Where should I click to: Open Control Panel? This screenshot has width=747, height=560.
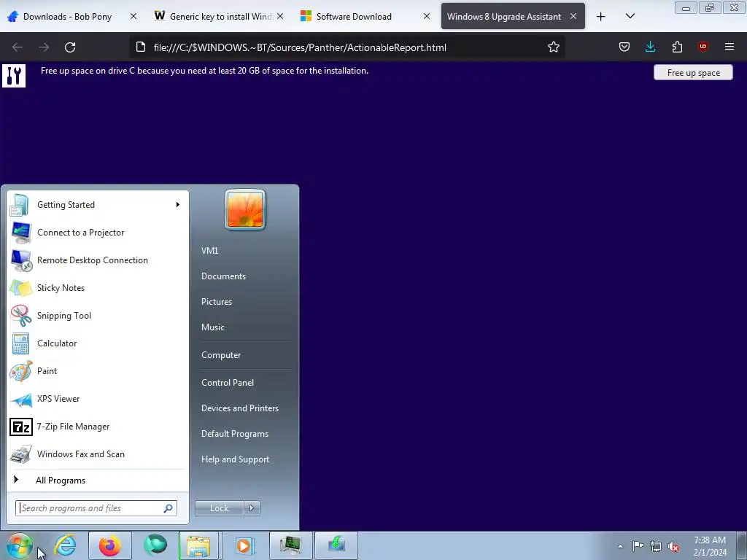pos(228,383)
